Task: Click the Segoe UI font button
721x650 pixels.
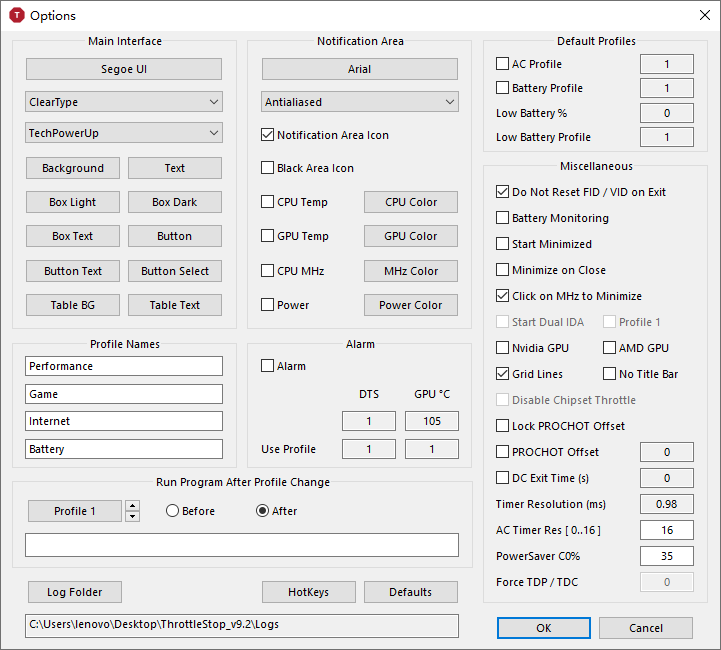Action: (x=124, y=69)
